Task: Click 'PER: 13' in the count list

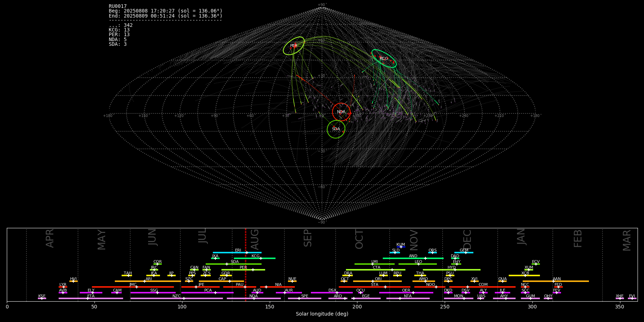Action: click(119, 35)
